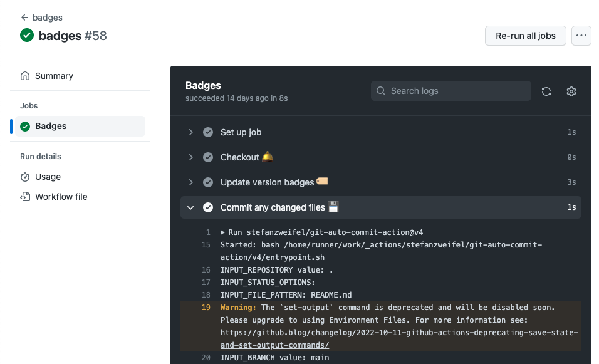The height and width of the screenshot is (364, 599).
Task: Click the magnifier icon in Search logs
Action: coord(381,91)
